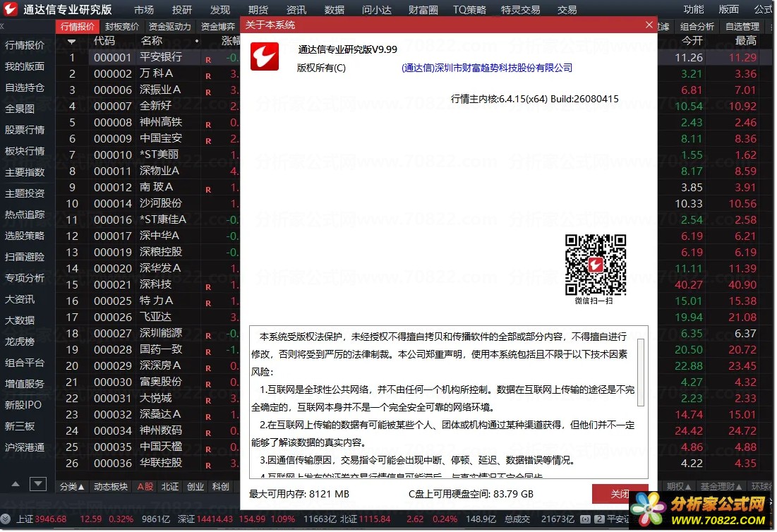Click the small dot after 名称 header
Screen dimensions: 777x532
point(197,41)
